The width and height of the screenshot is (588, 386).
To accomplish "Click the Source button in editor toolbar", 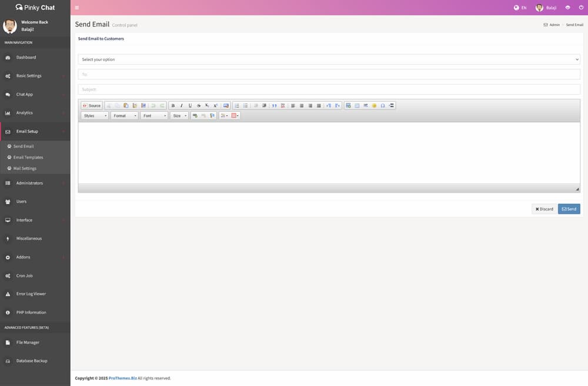I will pos(92,106).
